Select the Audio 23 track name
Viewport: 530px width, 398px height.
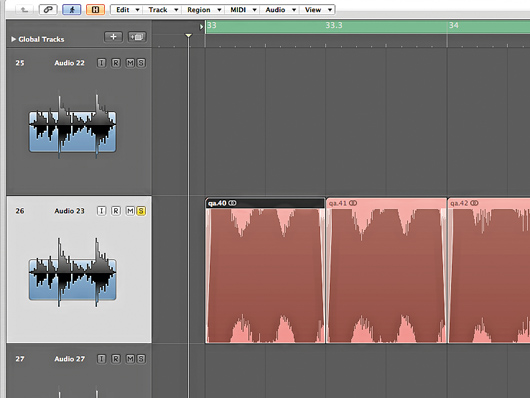tap(69, 211)
